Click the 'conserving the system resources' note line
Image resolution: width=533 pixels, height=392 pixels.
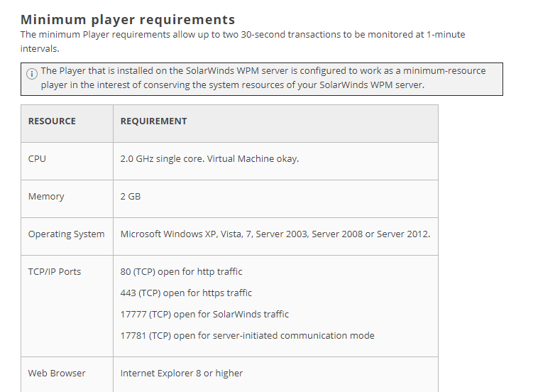(233, 85)
